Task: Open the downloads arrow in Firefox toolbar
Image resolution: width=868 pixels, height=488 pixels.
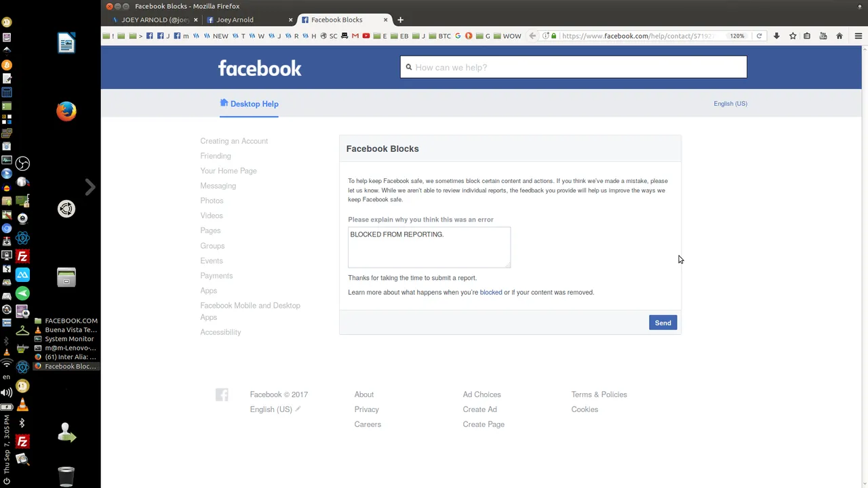Action: pyautogui.click(x=776, y=36)
